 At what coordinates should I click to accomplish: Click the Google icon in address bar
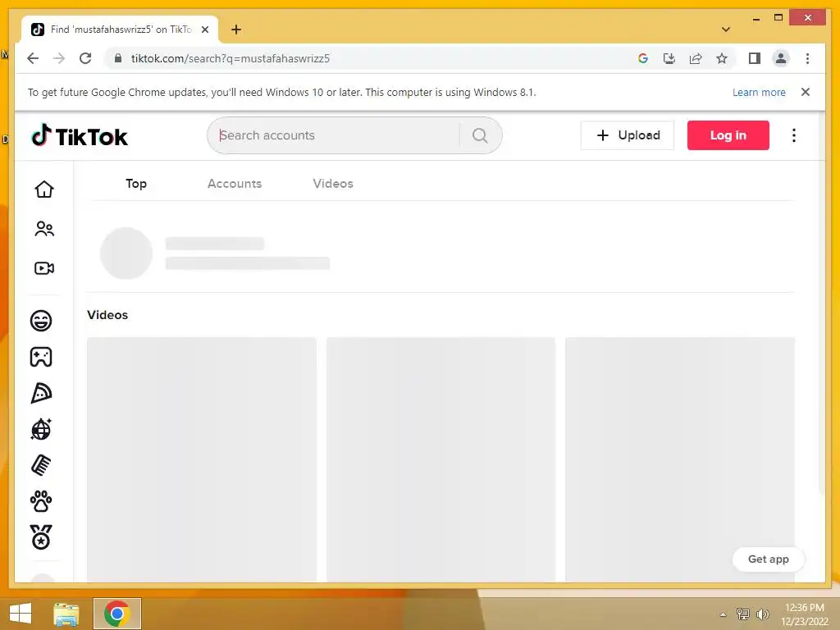point(643,58)
